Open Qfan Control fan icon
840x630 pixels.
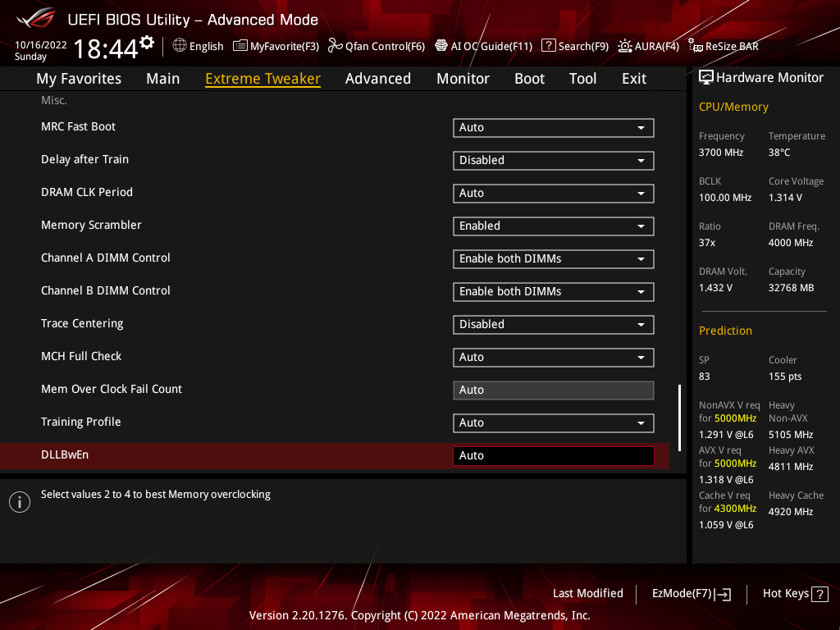(x=335, y=46)
